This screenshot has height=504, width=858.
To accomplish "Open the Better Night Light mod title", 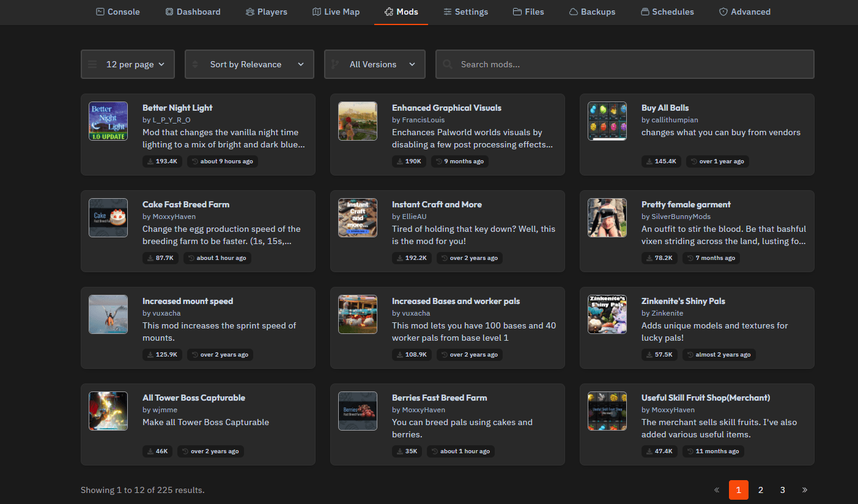I will pos(177,108).
